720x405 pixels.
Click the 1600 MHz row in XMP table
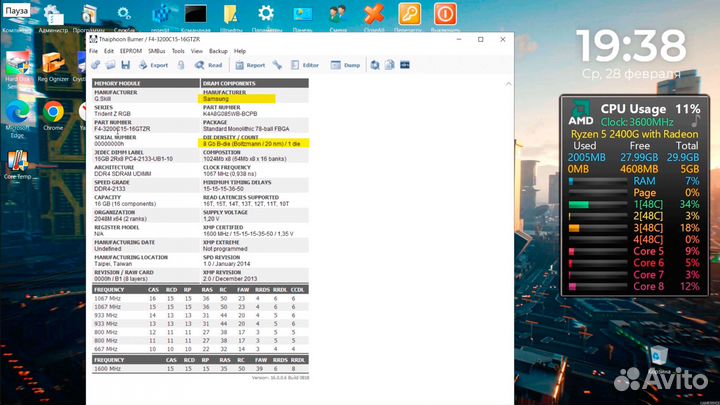[x=200, y=369]
